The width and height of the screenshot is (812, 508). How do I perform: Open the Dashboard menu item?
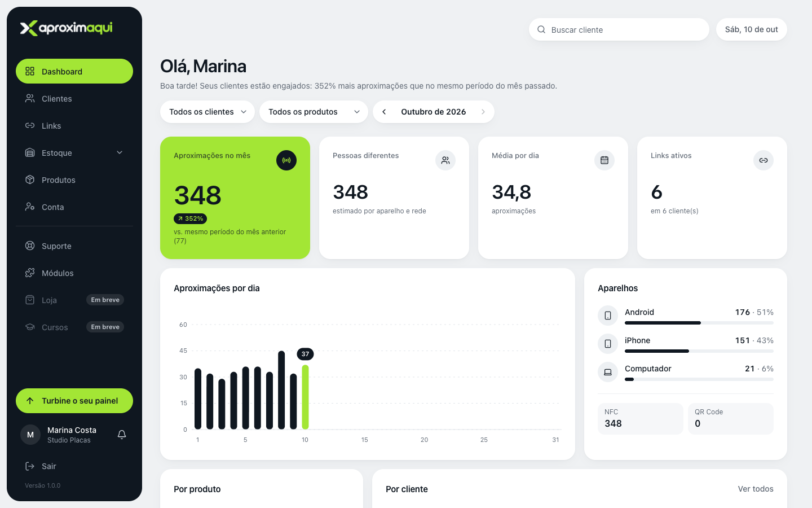click(x=74, y=71)
